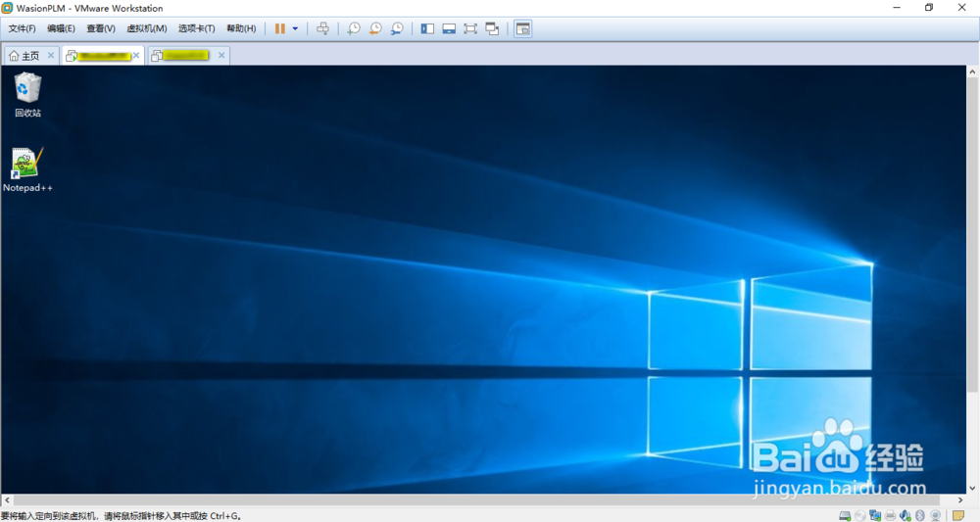Click the printer status icon
This screenshot has width=980, height=522.
pyautogui.click(x=890, y=516)
